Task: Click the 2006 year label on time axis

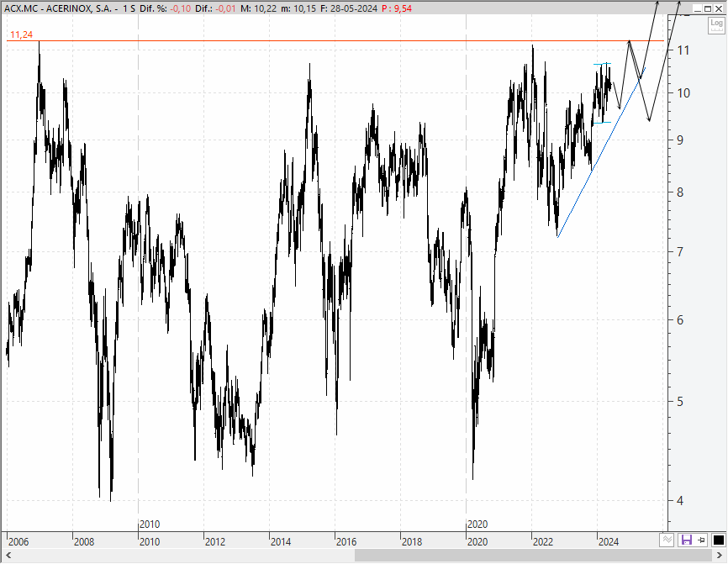Action: pyautogui.click(x=18, y=541)
